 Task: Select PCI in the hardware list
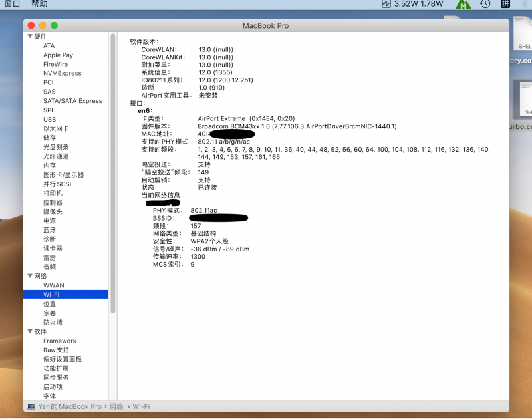pos(48,82)
